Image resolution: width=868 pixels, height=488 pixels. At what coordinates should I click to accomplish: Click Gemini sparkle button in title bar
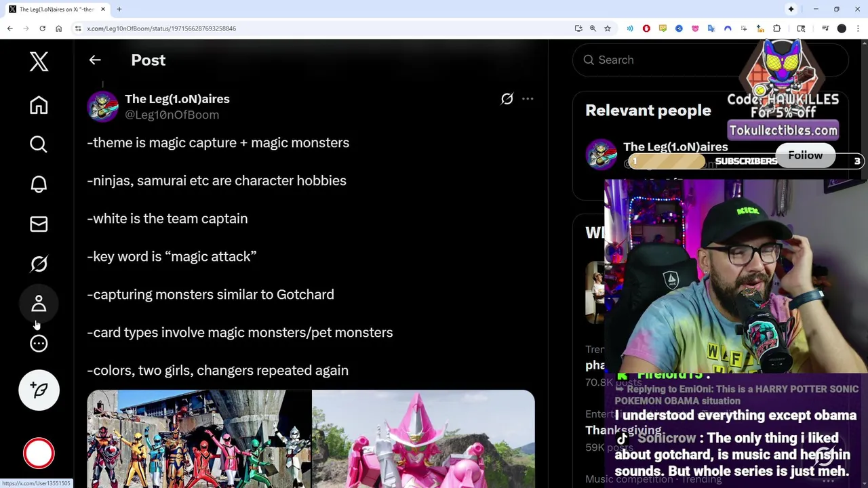click(x=791, y=9)
